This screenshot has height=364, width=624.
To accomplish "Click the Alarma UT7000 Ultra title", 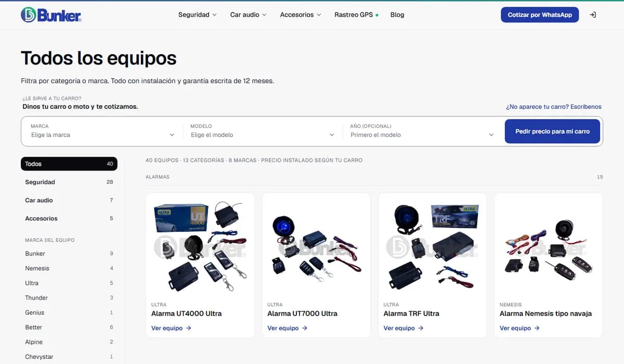I will pos(303,314).
